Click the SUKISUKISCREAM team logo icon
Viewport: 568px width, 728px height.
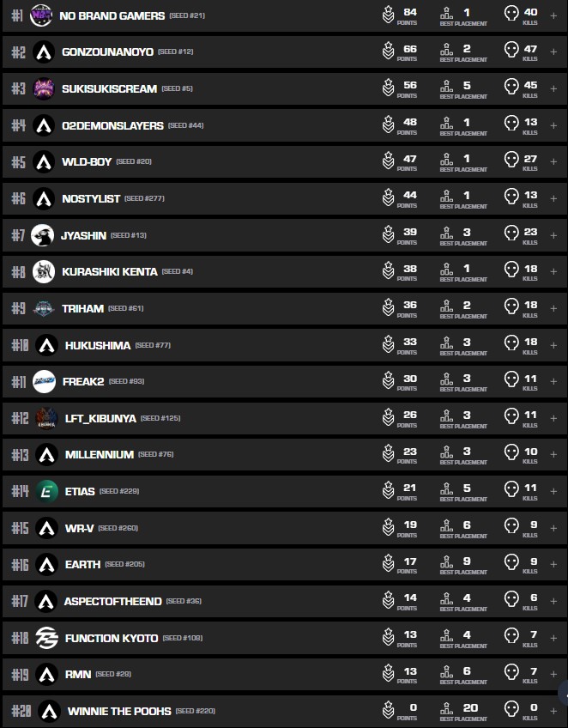[x=44, y=88]
